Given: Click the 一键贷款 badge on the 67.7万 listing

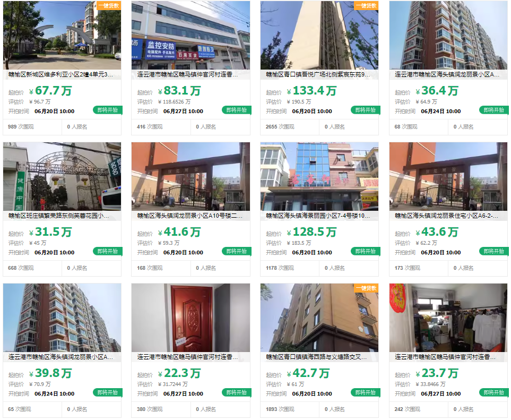Looking at the screenshot, I should click(109, 5).
